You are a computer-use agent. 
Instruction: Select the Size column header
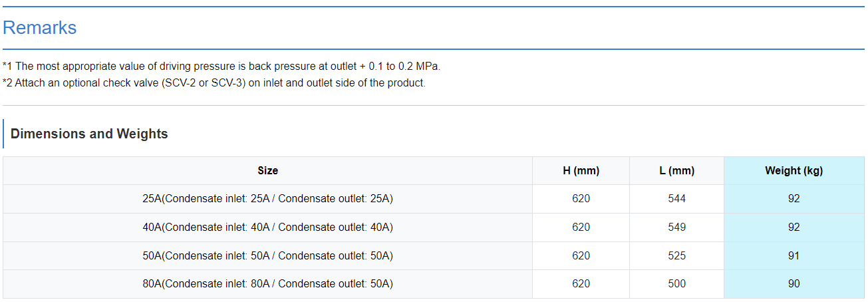(x=267, y=171)
